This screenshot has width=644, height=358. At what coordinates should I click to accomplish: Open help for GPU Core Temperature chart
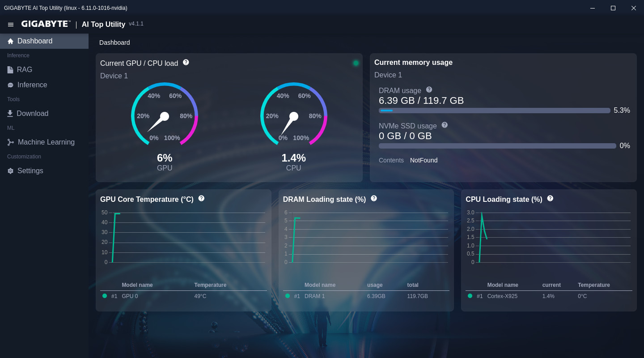coord(201,198)
